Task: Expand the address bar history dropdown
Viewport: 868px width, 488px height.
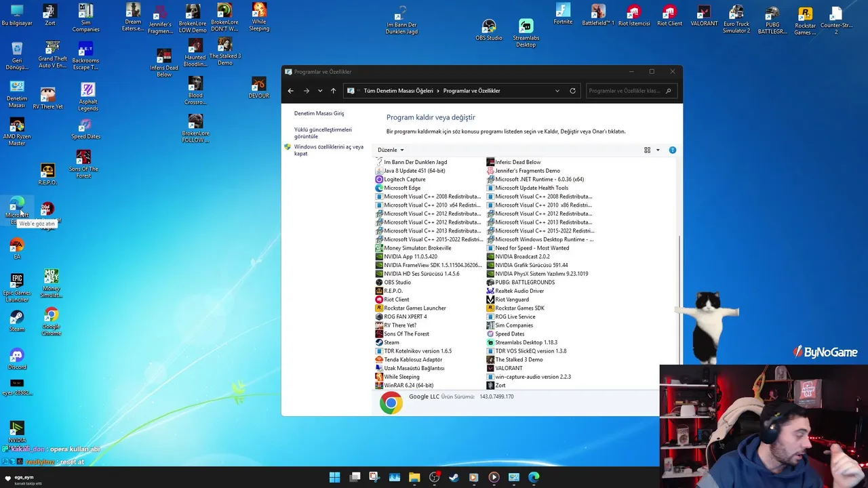Action: coord(557,91)
